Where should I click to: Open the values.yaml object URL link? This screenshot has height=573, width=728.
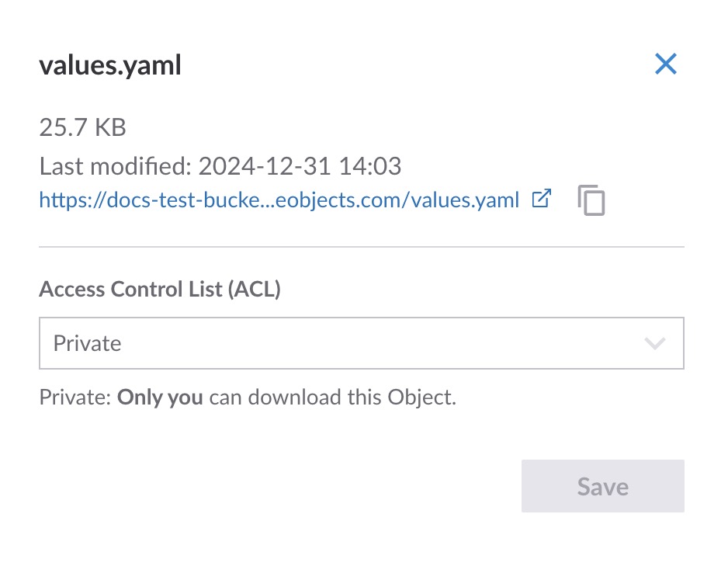coord(279,200)
